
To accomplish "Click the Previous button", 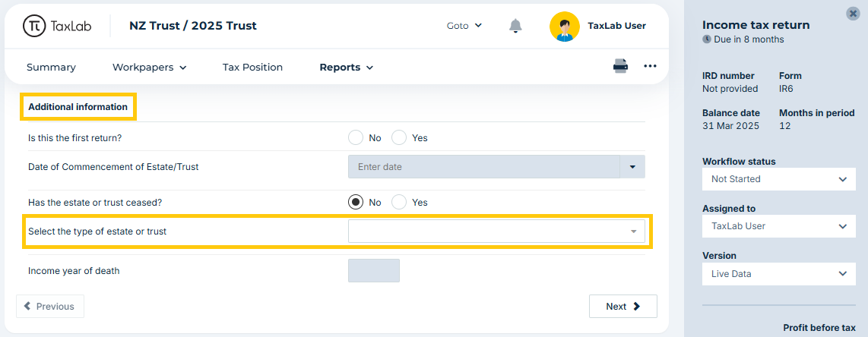I will (50, 307).
